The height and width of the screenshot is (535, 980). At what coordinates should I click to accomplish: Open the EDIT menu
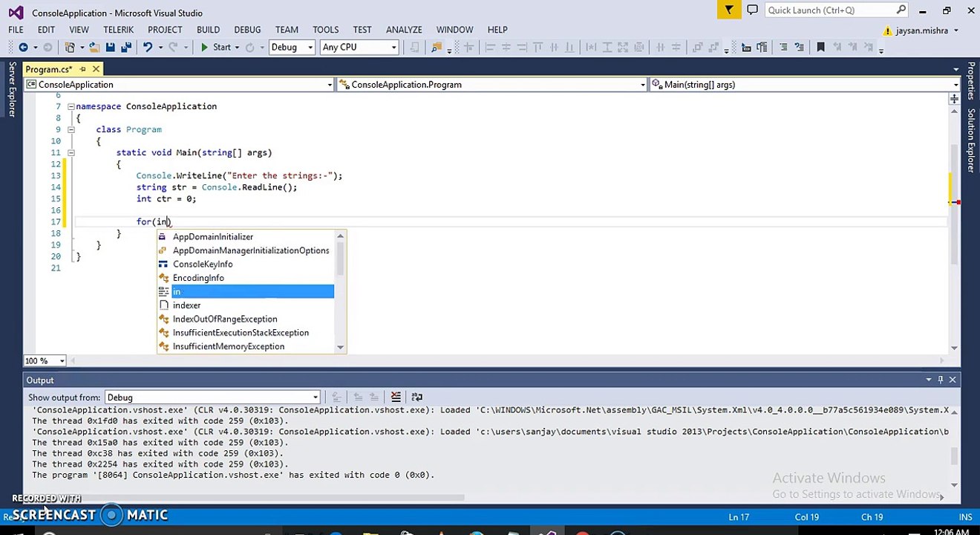point(46,30)
